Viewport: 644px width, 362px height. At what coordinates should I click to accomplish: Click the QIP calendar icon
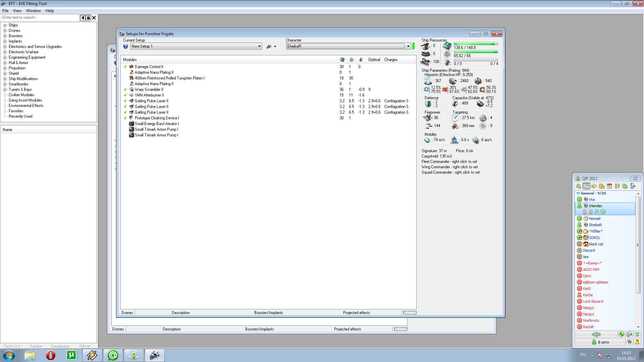[609, 186]
